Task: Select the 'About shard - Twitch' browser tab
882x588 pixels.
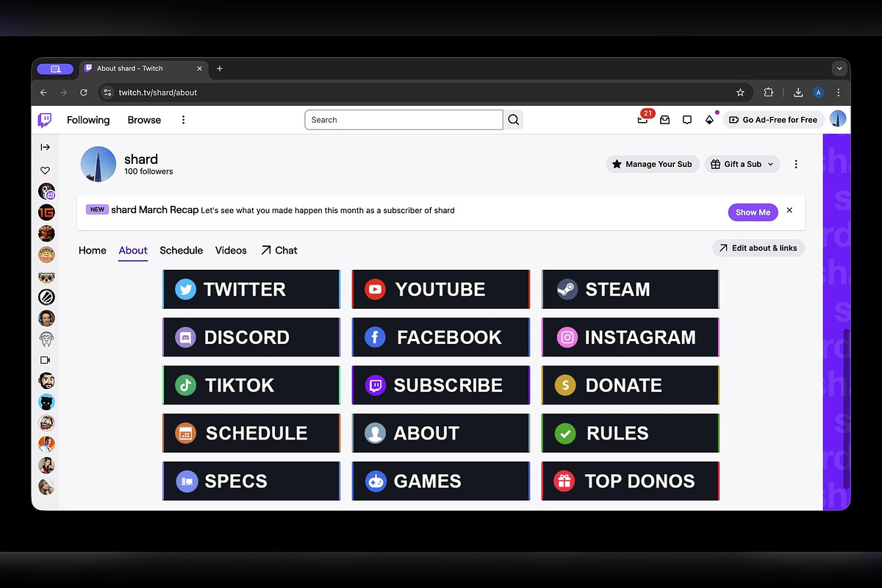Action: coord(143,68)
